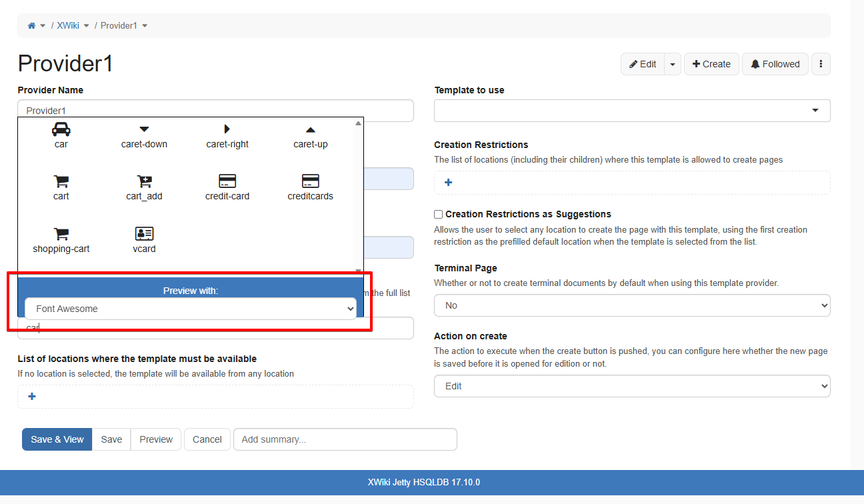This screenshot has height=504, width=864.
Task: Choose the credit-card icon
Action: 227,182
